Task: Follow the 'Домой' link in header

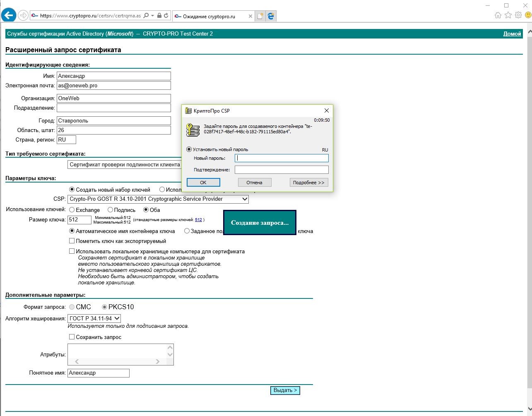Action: tap(512, 34)
